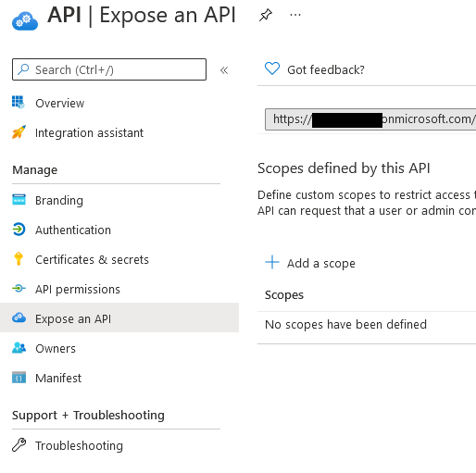This screenshot has width=476, height=473.
Task: Click the Application ID URI field
Action: (x=370, y=119)
